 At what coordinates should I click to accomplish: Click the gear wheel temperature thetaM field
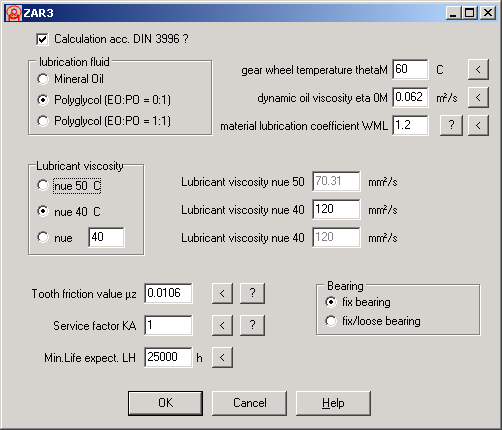(410, 69)
